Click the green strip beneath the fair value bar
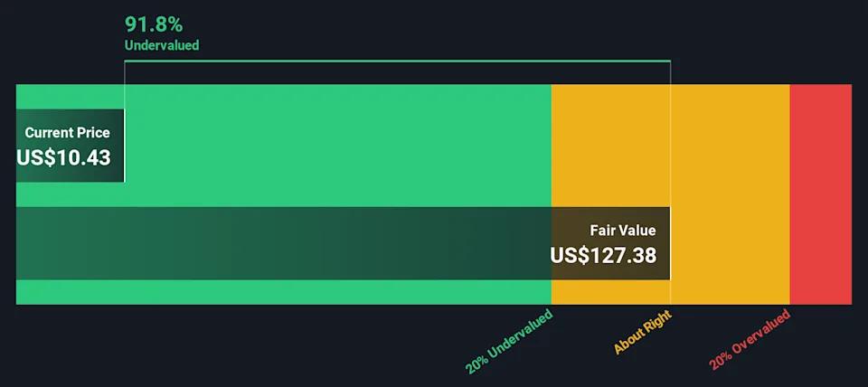Image resolution: width=868 pixels, height=387 pixels. [283, 292]
